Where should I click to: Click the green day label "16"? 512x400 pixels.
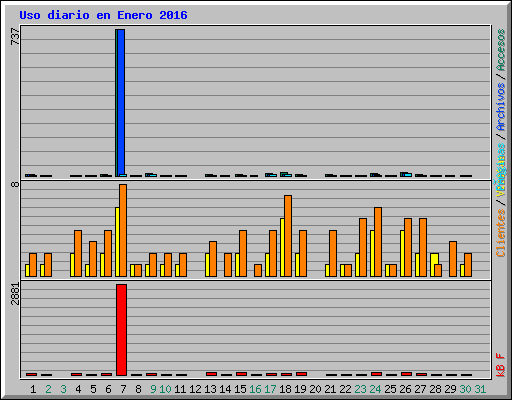(x=255, y=389)
